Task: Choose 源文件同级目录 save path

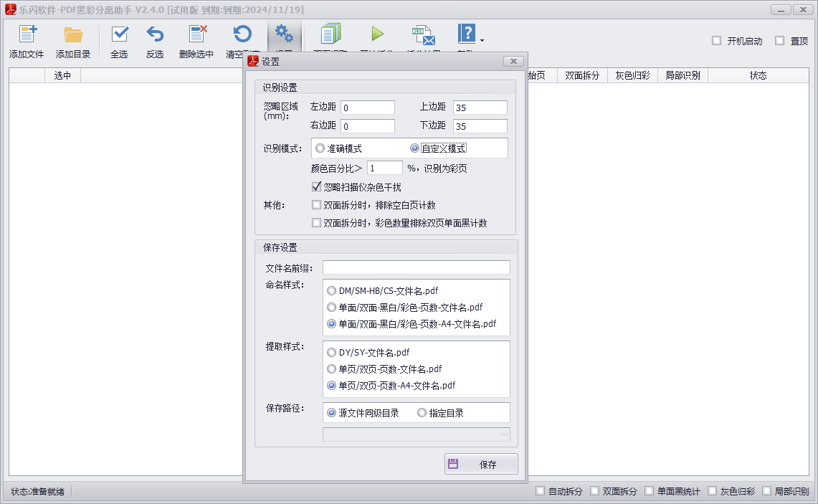Action: click(x=331, y=413)
